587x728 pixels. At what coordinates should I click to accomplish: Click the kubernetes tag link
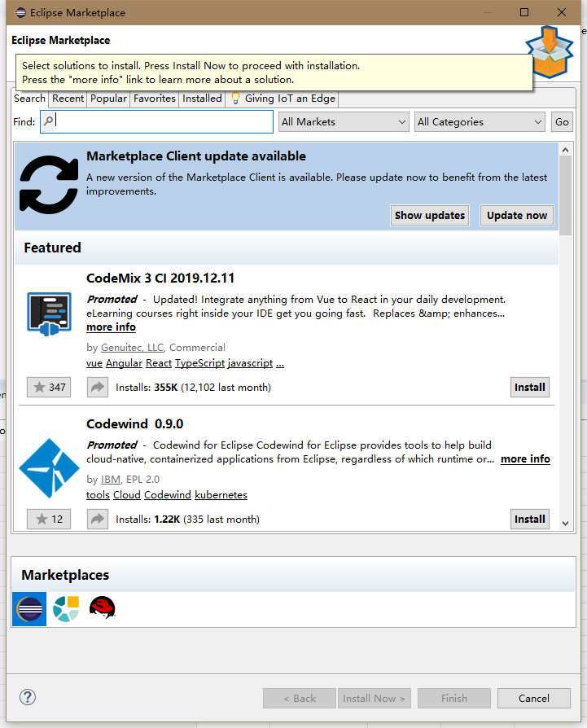pyautogui.click(x=221, y=495)
